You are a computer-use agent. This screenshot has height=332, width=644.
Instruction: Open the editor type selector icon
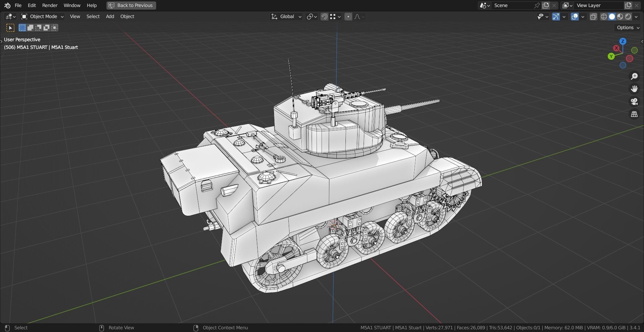10,16
